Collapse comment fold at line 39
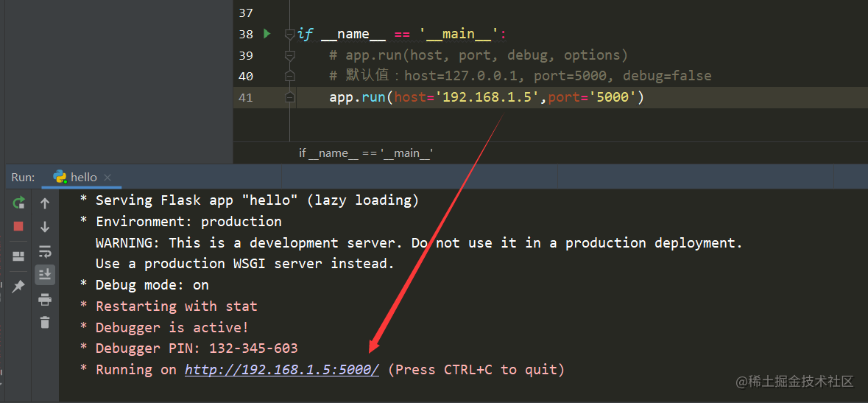Viewport: 868px width, 403px height. (289, 55)
